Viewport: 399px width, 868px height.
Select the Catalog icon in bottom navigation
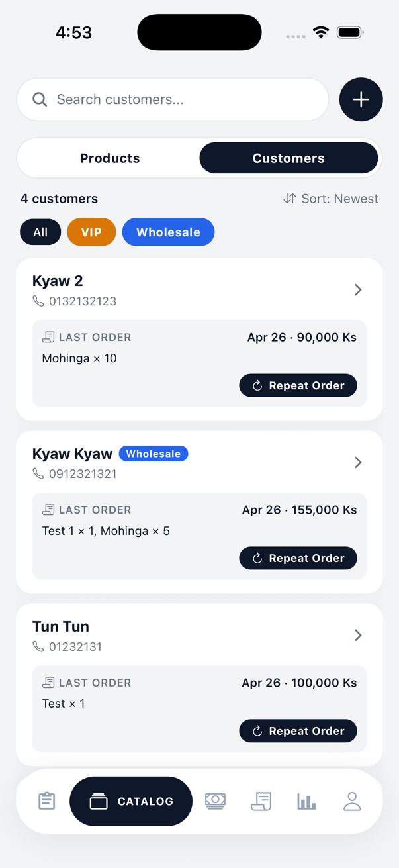[130, 800]
